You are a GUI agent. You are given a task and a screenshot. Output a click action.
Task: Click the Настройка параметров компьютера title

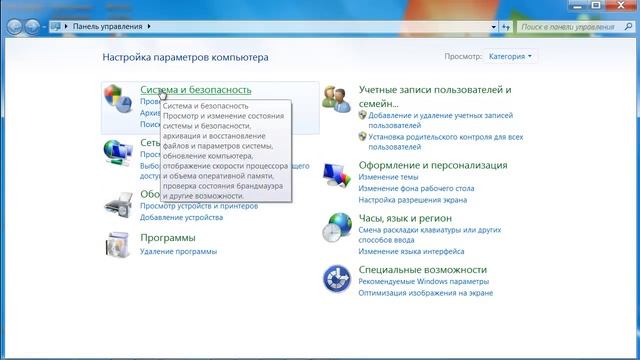tap(185, 57)
